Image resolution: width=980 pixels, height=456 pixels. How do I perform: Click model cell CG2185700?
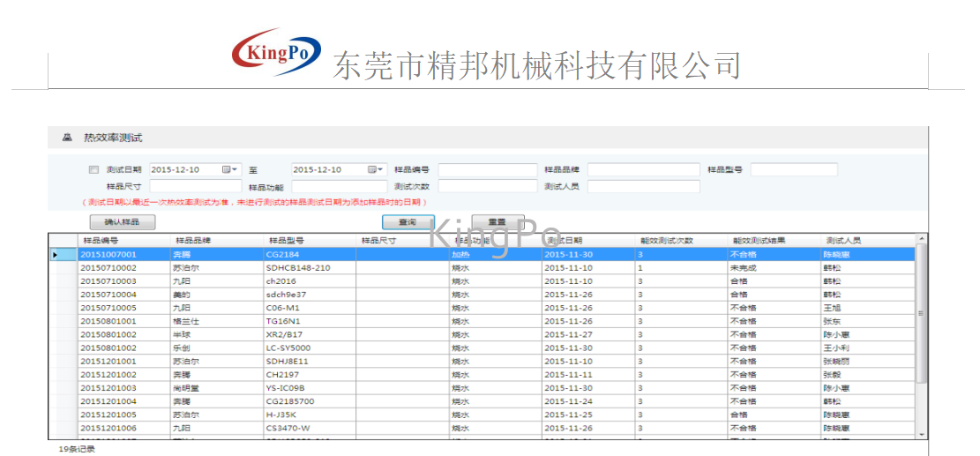(x=310, y=401)
